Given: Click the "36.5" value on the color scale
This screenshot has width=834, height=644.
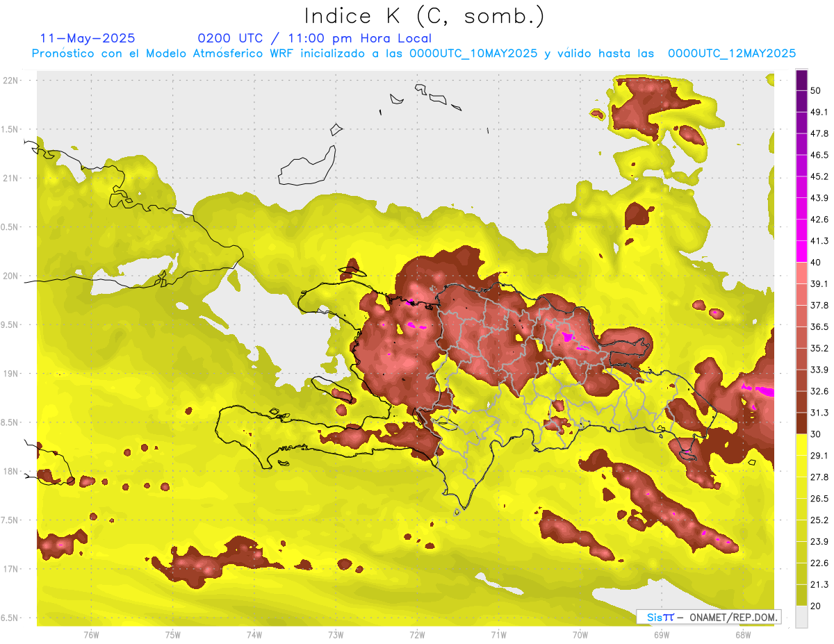Looking at the screenshot, I should pos(819,327).
